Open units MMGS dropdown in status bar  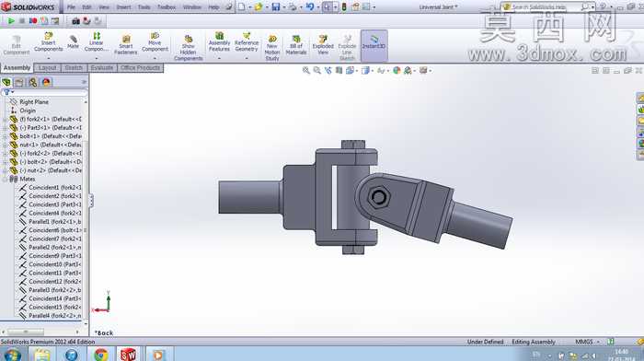[598, 342]
